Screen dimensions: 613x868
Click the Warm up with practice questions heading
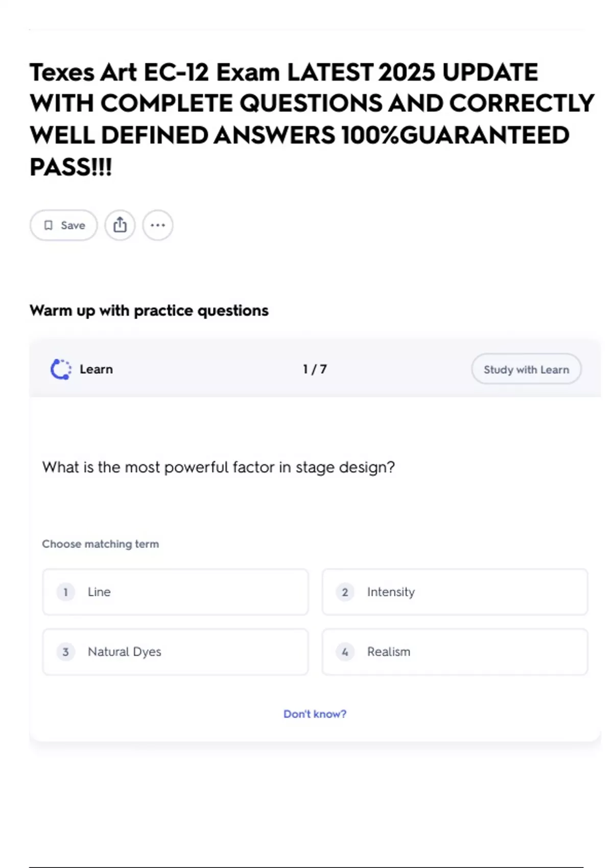point(149,310)
